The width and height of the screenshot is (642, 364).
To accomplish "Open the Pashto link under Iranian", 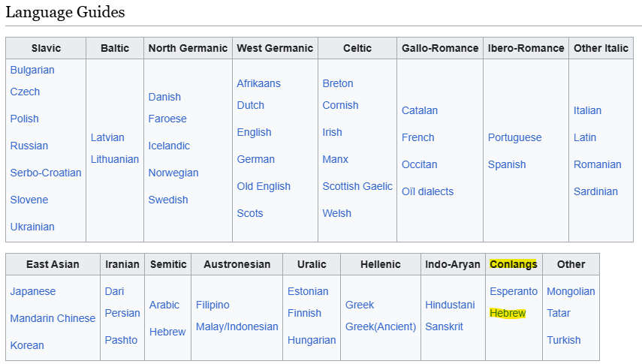I will pos(121,340).
